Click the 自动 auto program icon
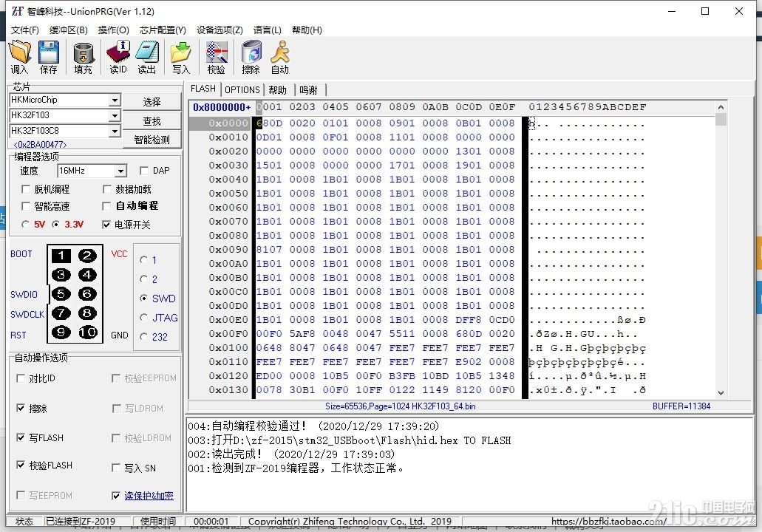This screenshot has width=762, height=532. pos(280,58)
